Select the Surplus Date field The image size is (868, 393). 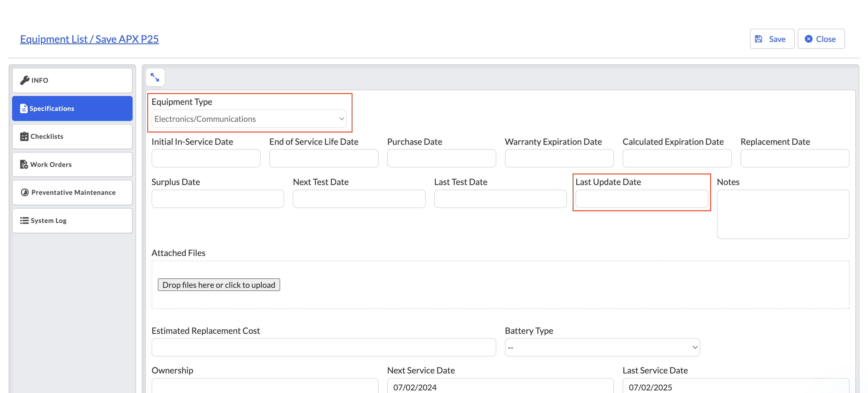click(218, 199)
